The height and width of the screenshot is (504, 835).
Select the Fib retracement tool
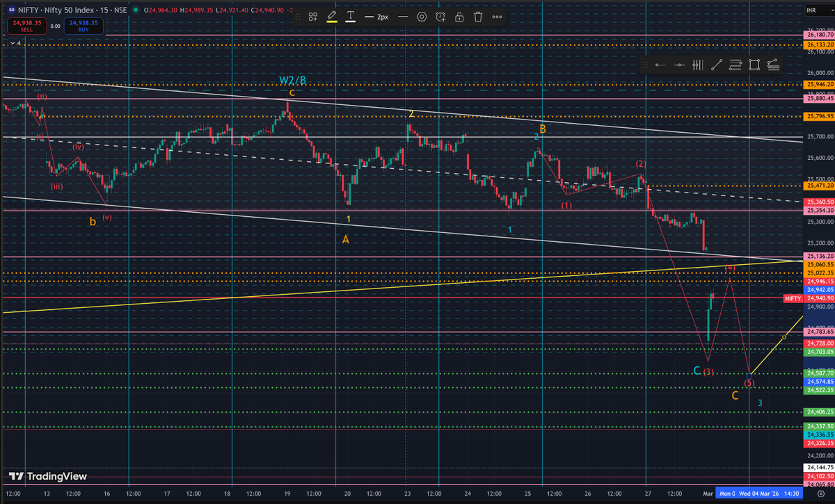(736, 65)
